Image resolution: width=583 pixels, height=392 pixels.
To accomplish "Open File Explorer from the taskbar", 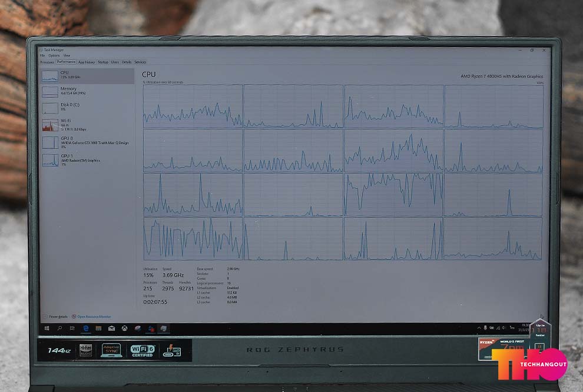I will [x=98, y=328].
